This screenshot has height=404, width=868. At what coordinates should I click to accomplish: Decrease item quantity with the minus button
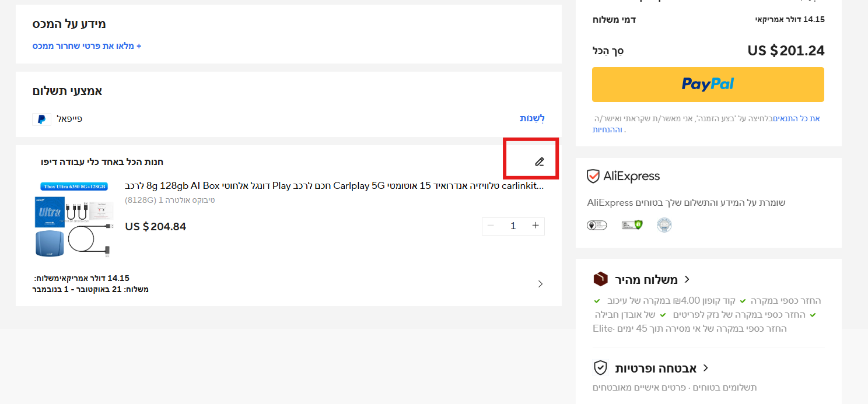[491, 226]
